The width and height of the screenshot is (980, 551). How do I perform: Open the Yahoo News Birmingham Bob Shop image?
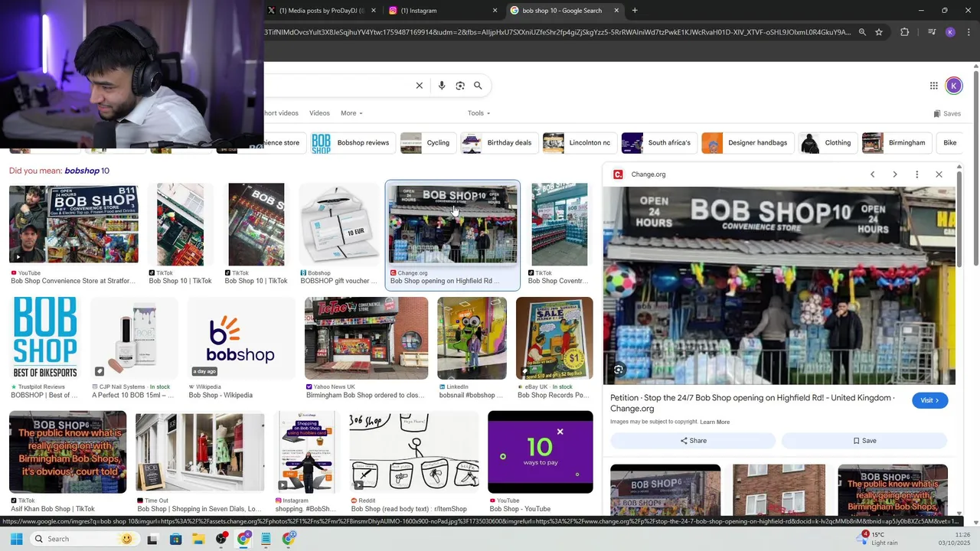click(366, 337)
